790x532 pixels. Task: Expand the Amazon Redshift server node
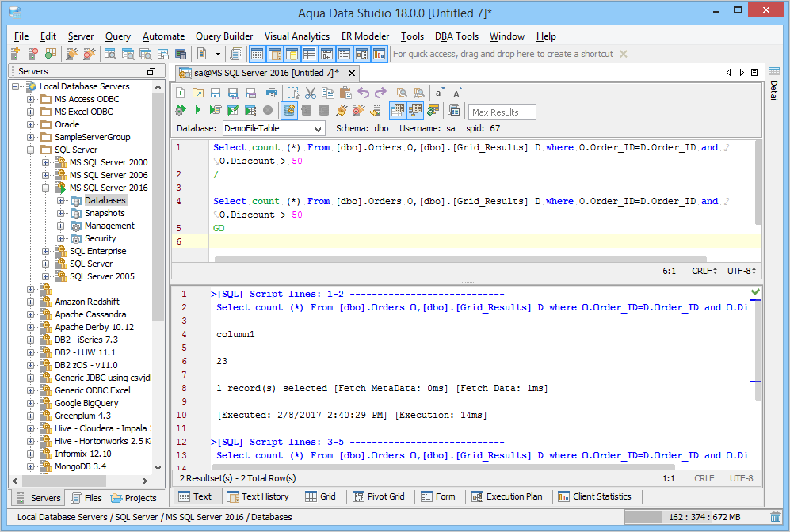(x=31, y=302)
